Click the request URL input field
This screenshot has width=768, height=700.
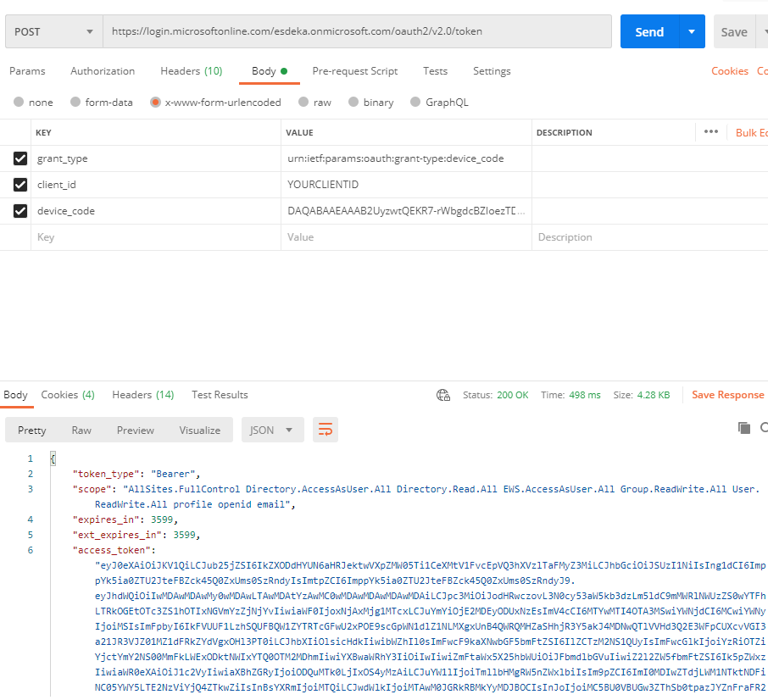click(x=356, y=32)
